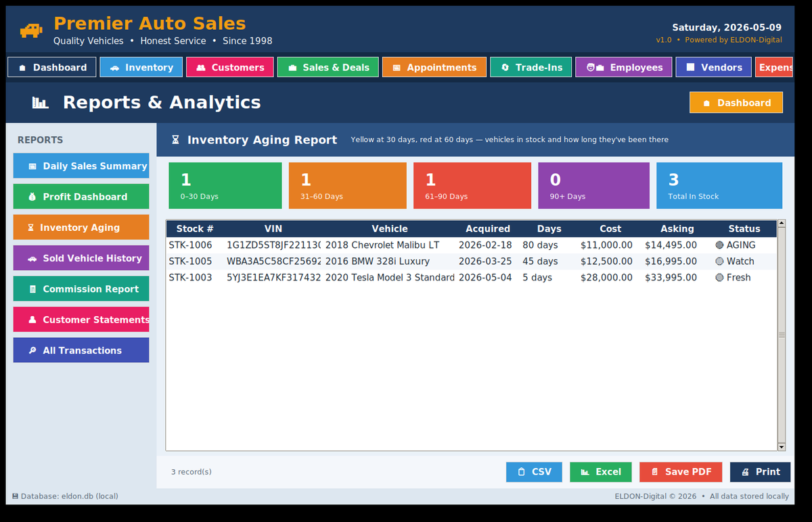Click the Fresh status icon for STK-1003
The width and height of the screenshot is (812, 522).
point(719,278)
